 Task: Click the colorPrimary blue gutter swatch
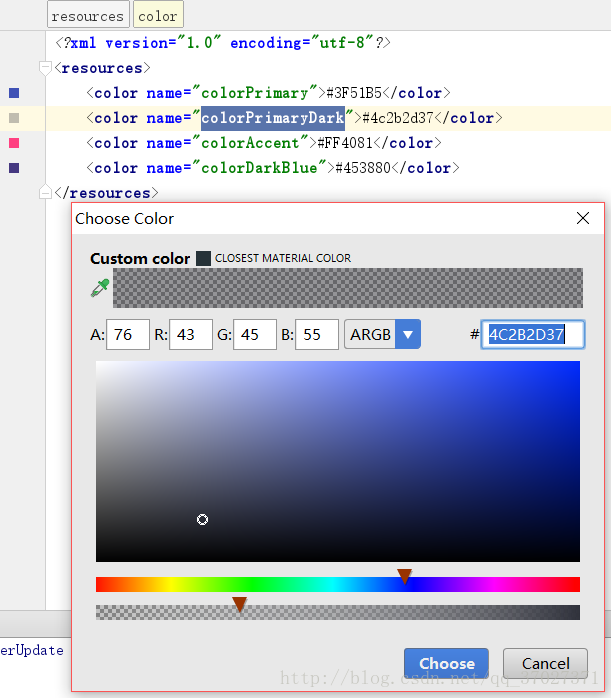tap(14, 93)
